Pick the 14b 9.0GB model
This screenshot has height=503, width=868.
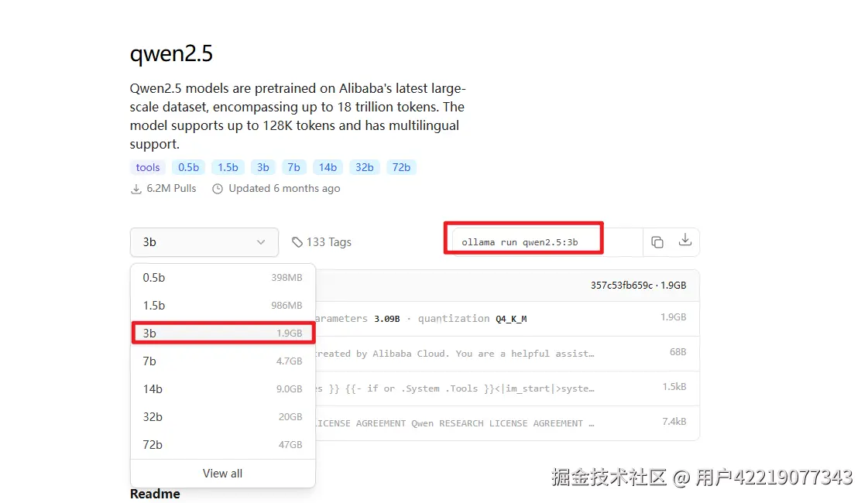pyautogui.click(x=222, y=389)
